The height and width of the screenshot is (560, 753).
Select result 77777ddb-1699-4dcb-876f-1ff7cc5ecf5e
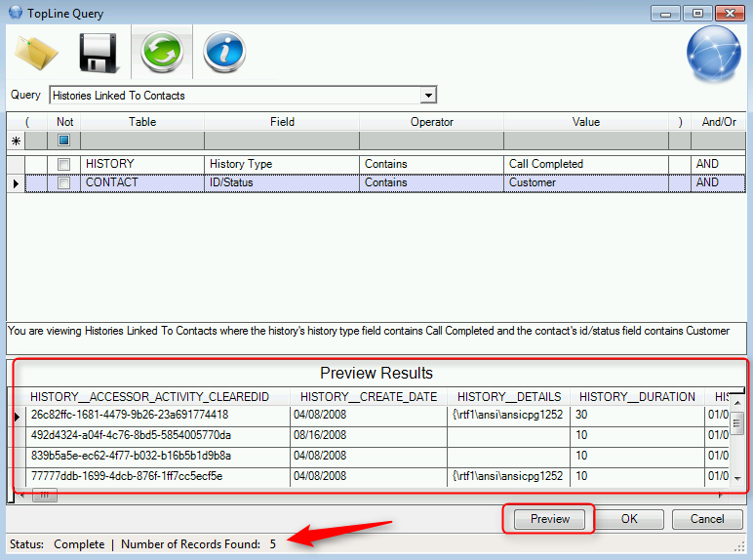click(157, 476)
